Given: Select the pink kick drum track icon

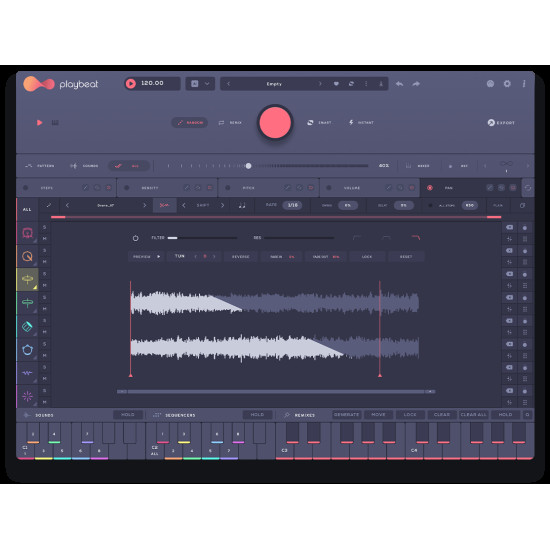Looking at the screenshot, I should [27, 233].
